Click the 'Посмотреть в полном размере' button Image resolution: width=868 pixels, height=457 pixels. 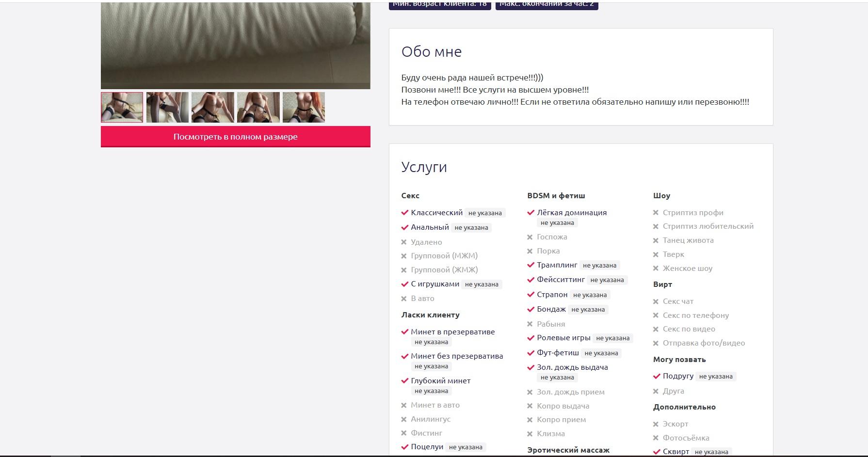click(x=235, y=137)
